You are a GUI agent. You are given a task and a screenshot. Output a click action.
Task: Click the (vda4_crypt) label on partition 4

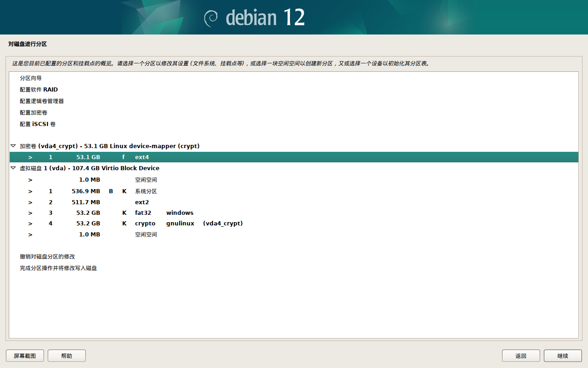point(223,224)
